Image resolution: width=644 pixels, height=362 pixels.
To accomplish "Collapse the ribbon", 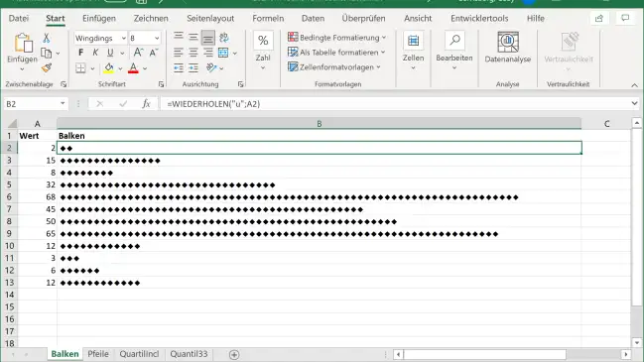I will pos(634,85).
